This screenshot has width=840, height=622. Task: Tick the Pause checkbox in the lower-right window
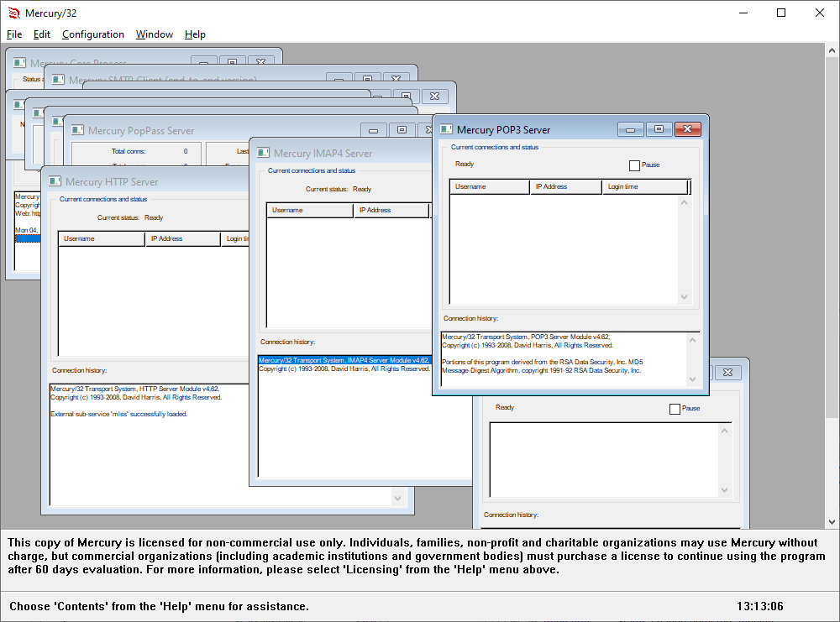point(675,409)
